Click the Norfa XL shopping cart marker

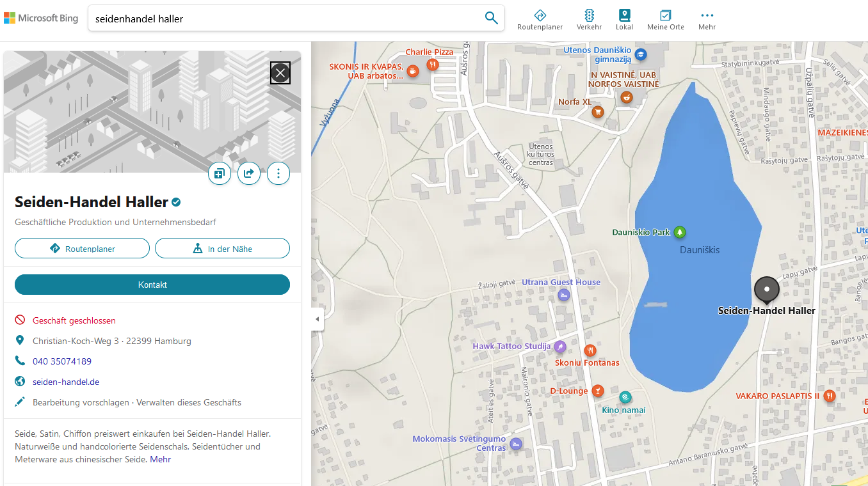click(x=598, y=112)
